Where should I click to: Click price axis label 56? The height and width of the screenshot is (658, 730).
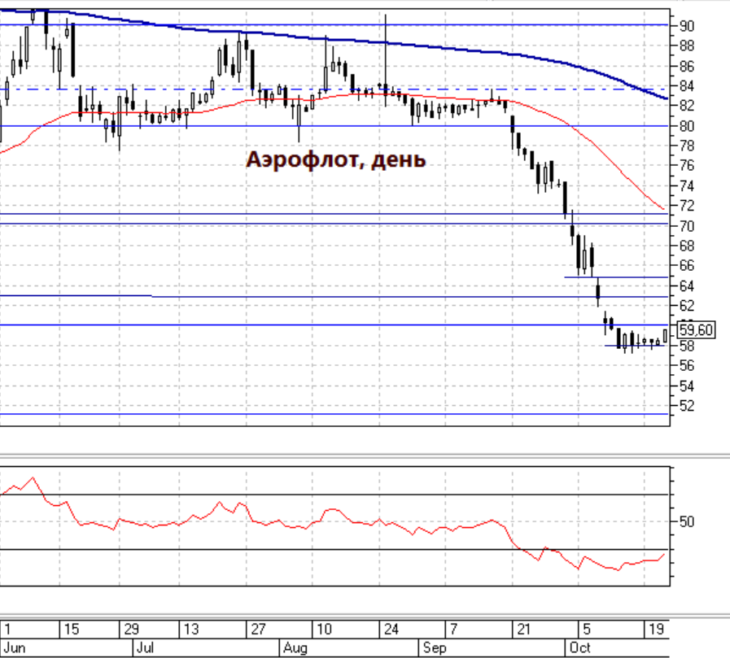[687, 366]
